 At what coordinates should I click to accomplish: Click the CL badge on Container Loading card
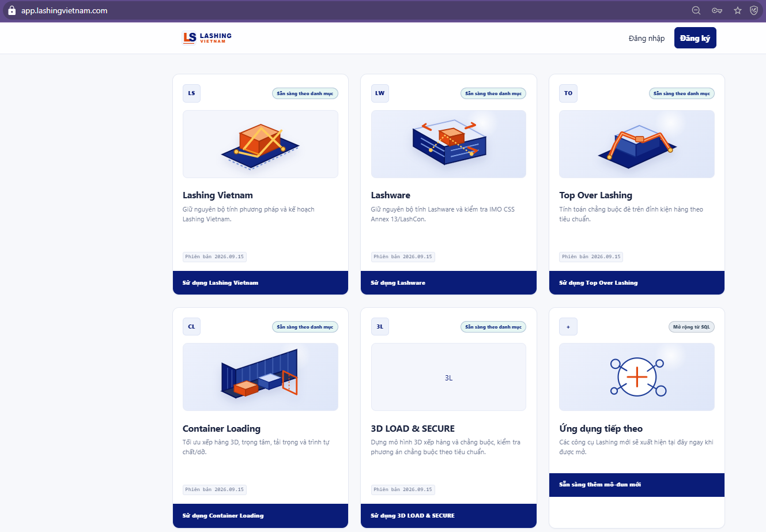[191, 327]
